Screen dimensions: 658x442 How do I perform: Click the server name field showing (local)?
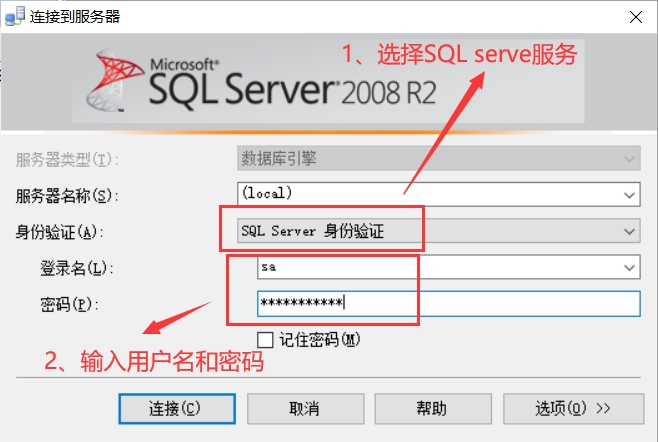(x=439, y=194)
